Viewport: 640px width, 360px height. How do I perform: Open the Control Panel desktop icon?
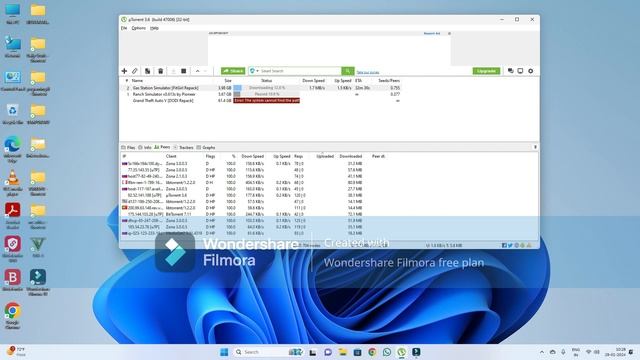[x=13, y=80]
